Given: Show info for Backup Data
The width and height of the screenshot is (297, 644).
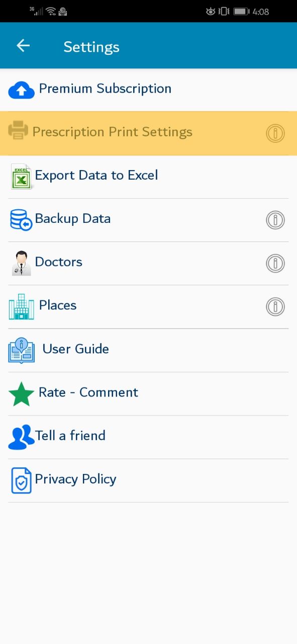Looking at the screenshot, I should pos(275,220).
